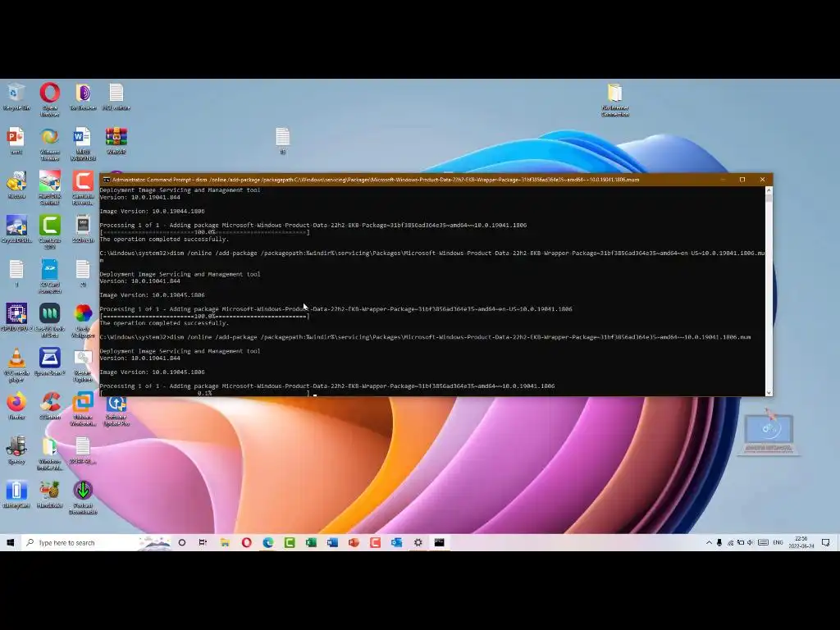Click the Command Prompt vertical scrollbar
The width and height of the screenshot is (840, 630).
coord(769,290)
